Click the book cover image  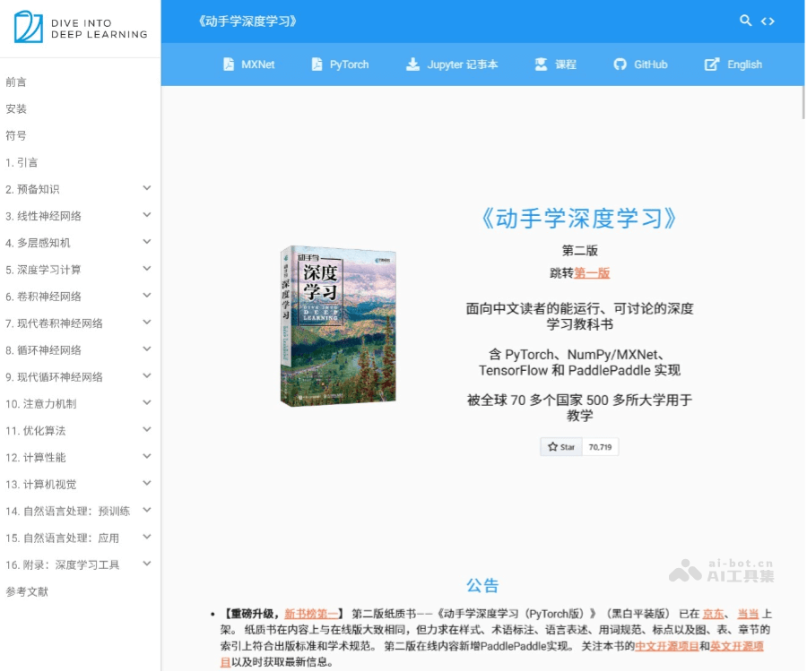337,325
